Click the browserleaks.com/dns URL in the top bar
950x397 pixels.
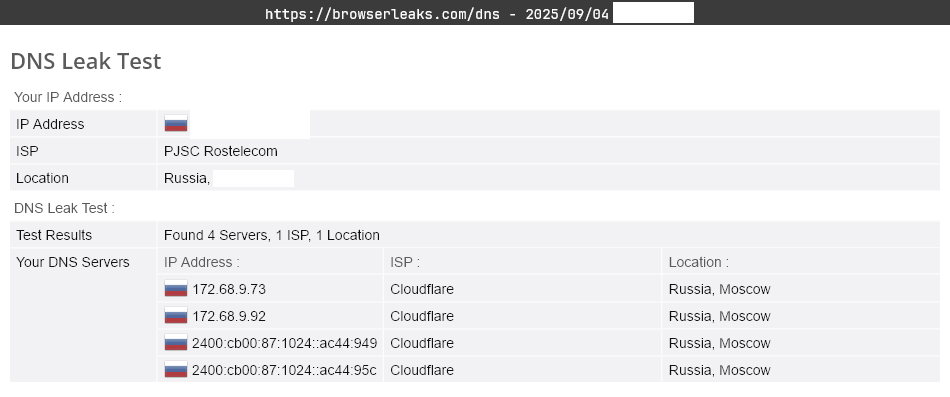coord(382,14)
